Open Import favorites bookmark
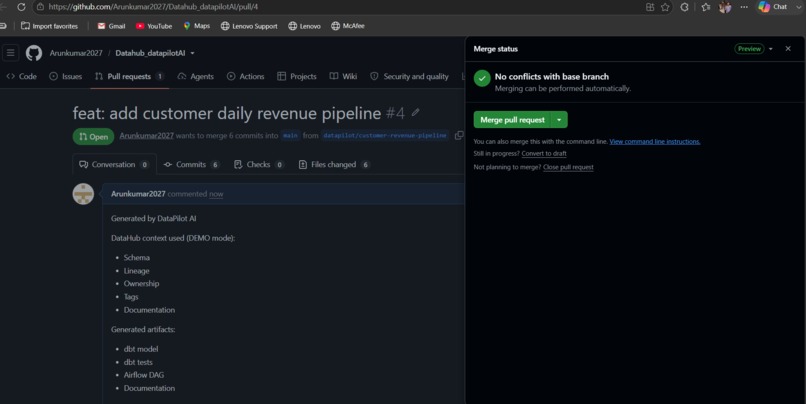 coord(49,26)
